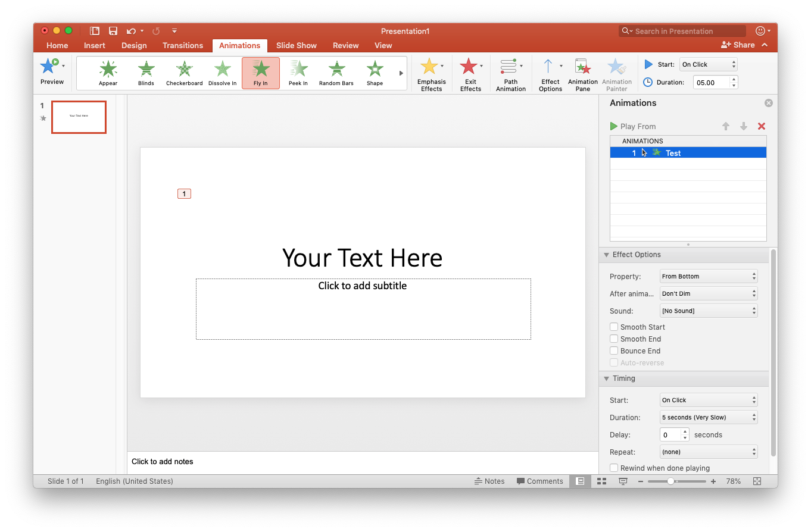
Task: Collapse the ribbon with chevron
Action: [x=765, y=45]
